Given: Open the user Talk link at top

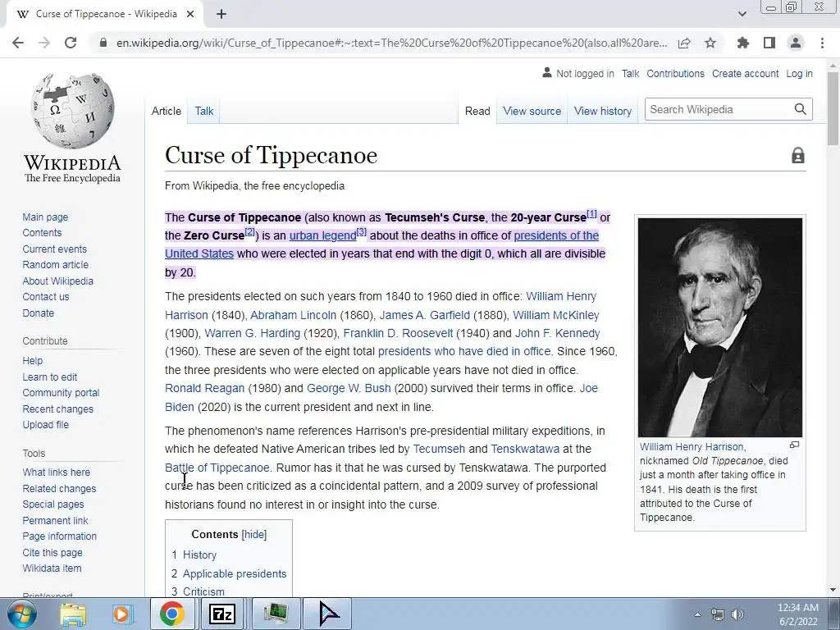Looking at the screenshot, I should click(x=631, y=73).
